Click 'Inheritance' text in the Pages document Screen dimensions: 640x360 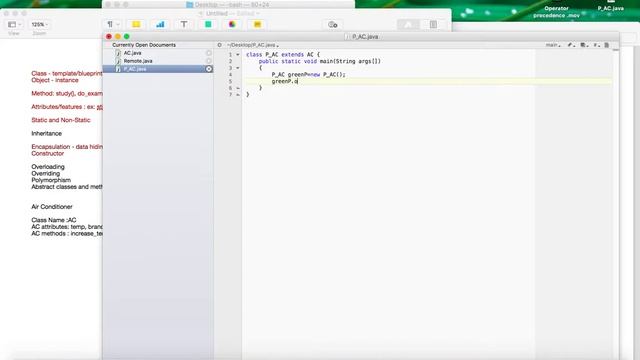(47, 133)
